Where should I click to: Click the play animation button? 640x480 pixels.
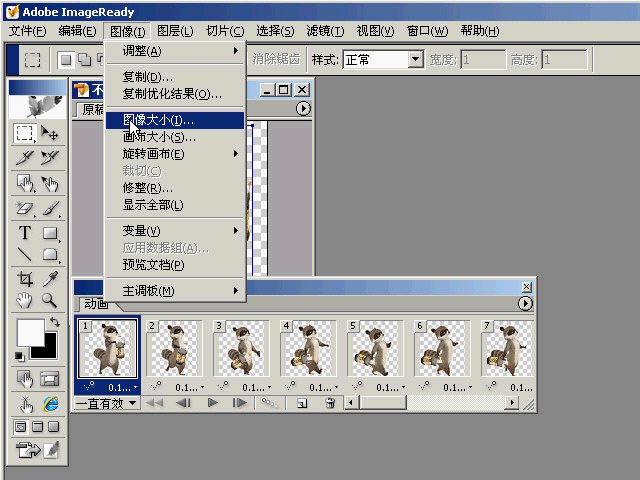tap(212, 403)
